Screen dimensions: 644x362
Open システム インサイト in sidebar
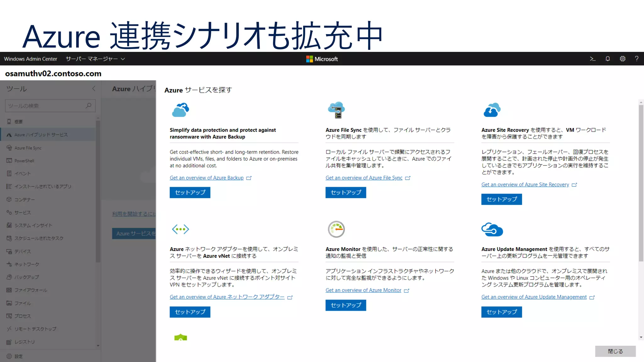pyautogui.click(x=48, y=225)
